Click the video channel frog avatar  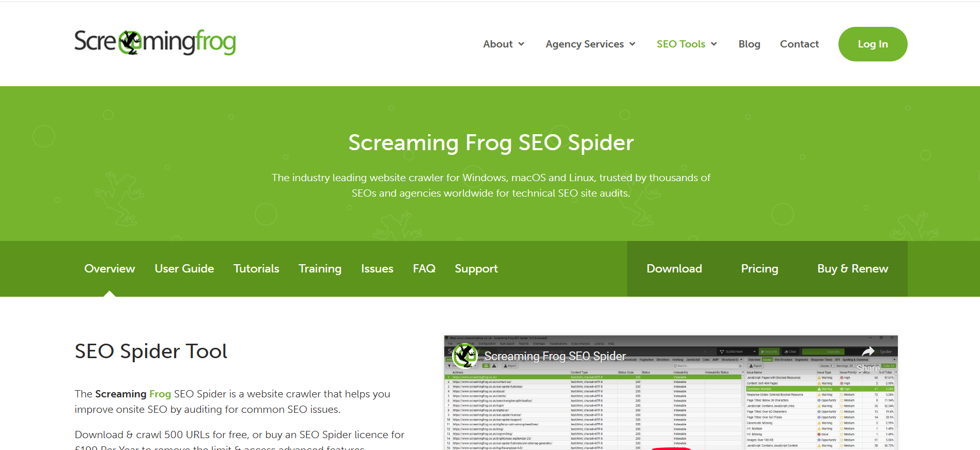464,356
